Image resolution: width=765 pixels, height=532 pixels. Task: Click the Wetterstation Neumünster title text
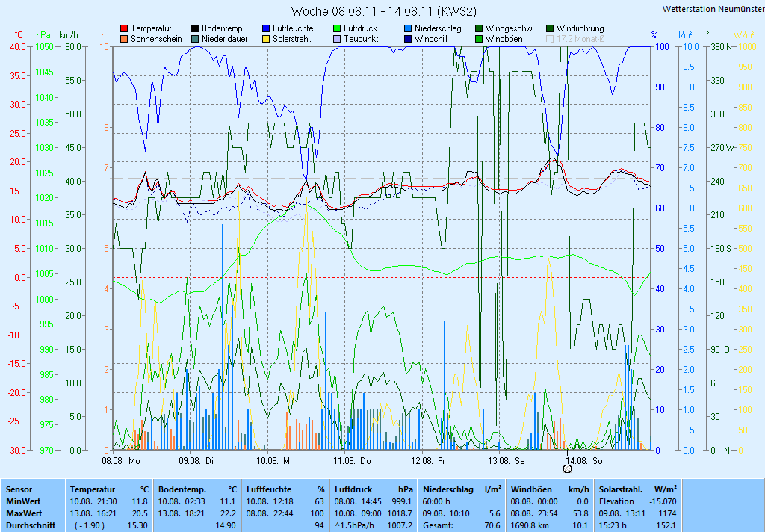[713, 9]
